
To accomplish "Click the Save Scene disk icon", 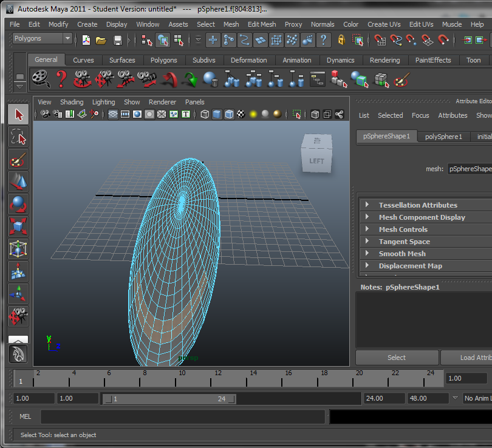I will point(118,40).
